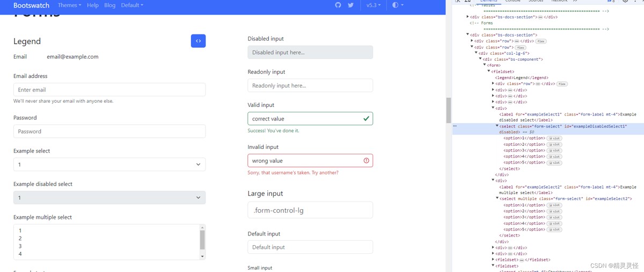Click the valid input checkmark icon

pyautogui.click(x=366, y=119)
